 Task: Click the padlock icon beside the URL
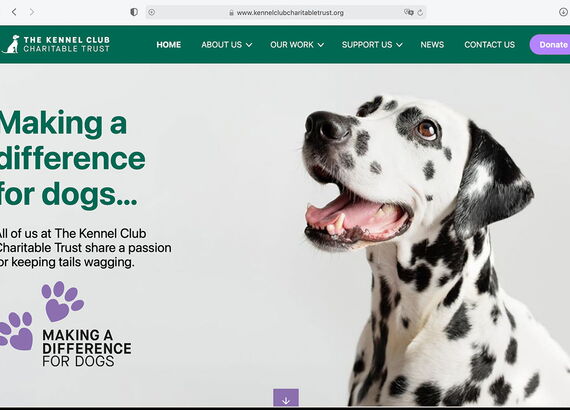point(231,13)
